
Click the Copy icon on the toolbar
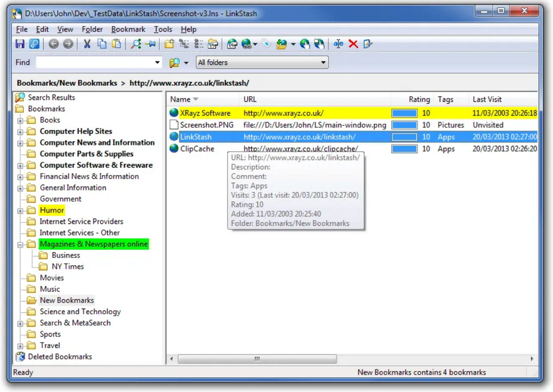click(x=102, y=44)
